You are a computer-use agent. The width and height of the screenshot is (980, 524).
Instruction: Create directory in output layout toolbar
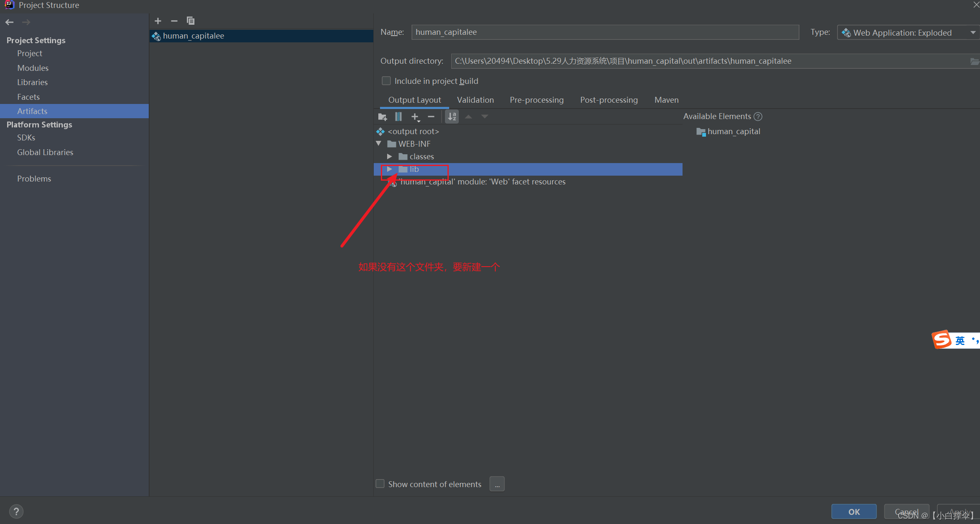(x=383, y=117)
